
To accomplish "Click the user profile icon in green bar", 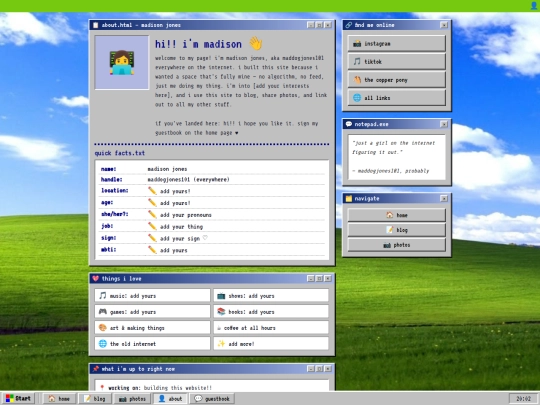I will [534, 5].
